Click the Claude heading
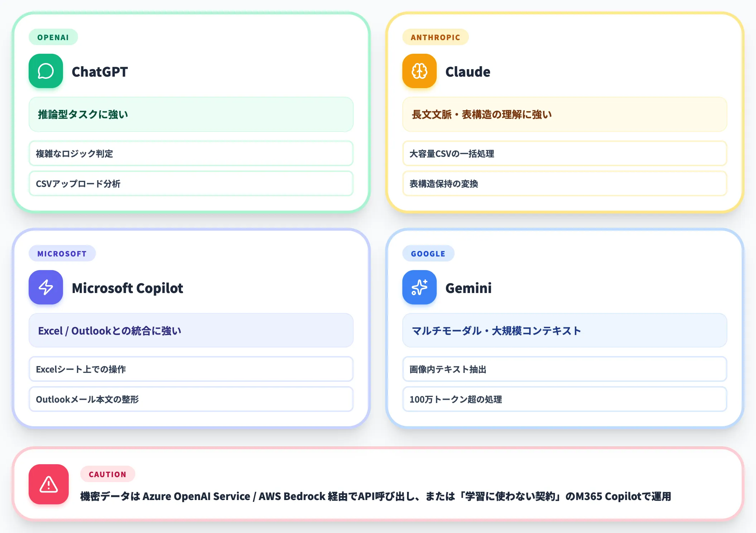 (x=468, y=72)
